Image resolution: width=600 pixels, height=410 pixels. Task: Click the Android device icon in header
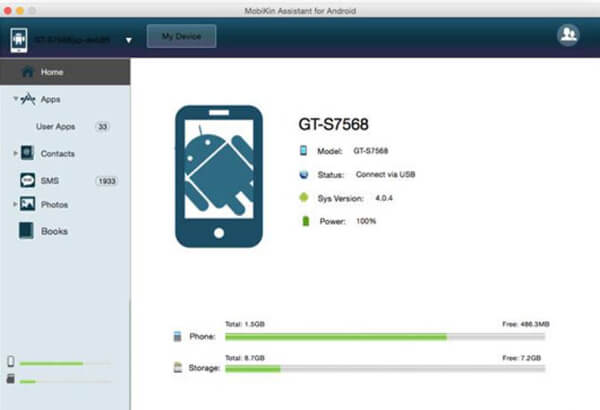[19, 40]
